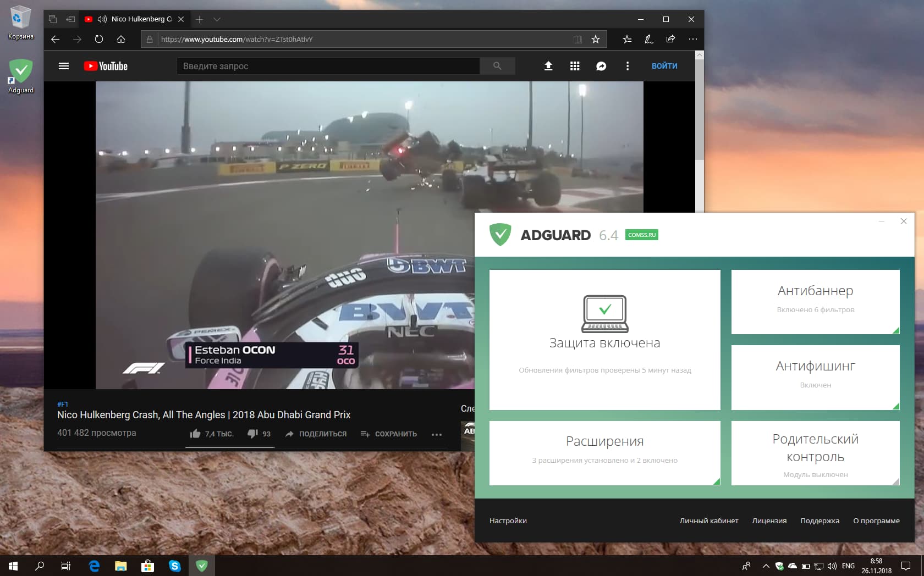Open YouTube vertical dots settings menu
Viewport: 924px width, 576px height.
point(628,66)
